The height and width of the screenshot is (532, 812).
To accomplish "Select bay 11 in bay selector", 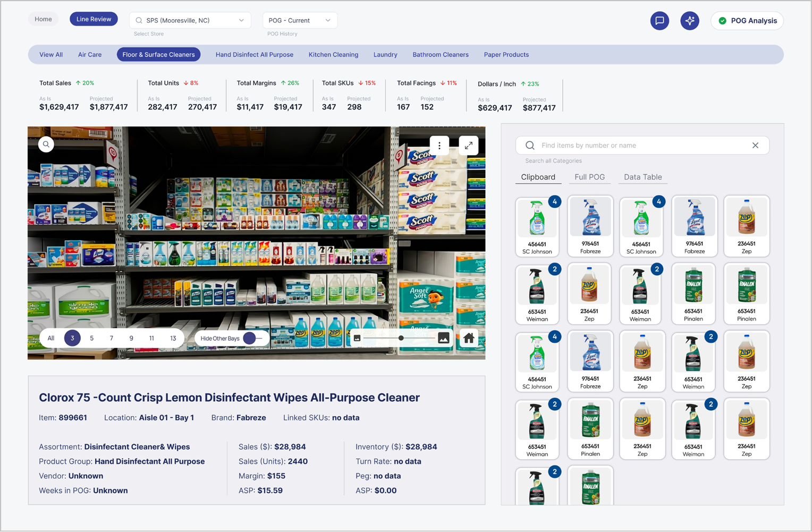I will 151,338.
